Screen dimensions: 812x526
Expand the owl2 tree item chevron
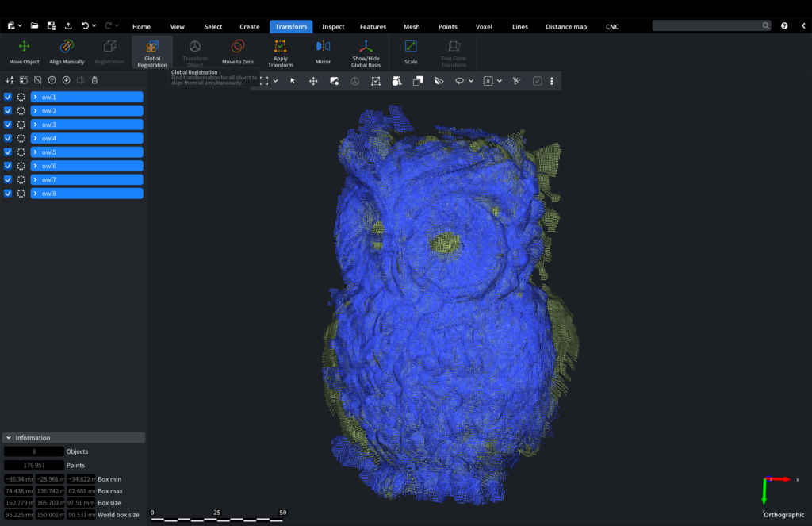click(x=36, y=111)
